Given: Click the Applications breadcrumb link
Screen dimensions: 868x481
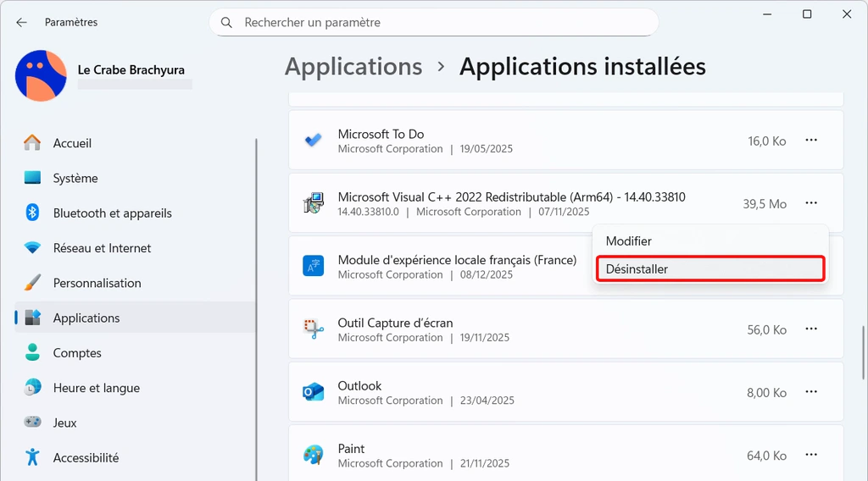Looking at the screenshot, I should 353,67.
